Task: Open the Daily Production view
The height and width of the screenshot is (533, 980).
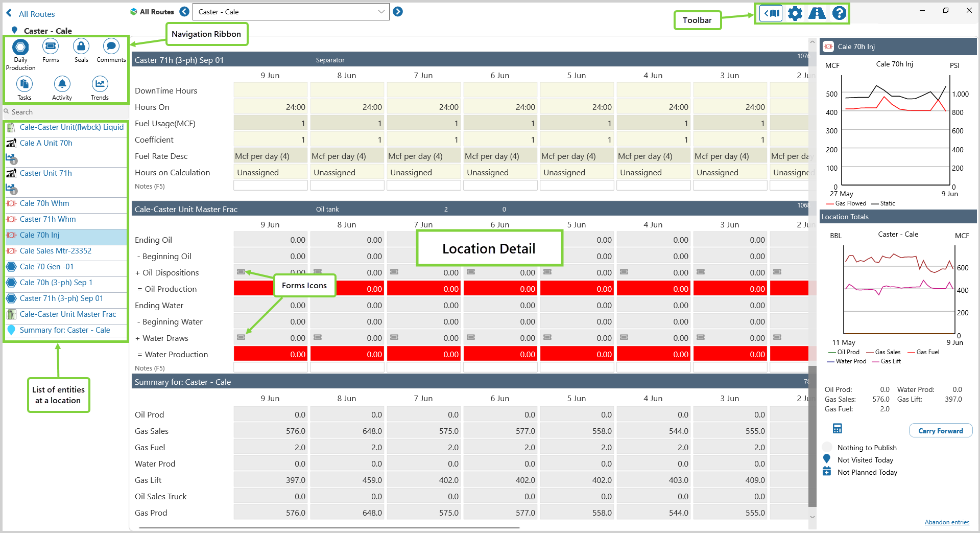Action: click(20, 48)
